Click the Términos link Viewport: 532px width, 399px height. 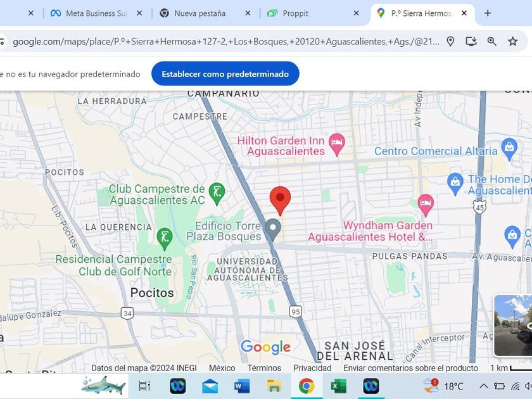click(x=264, y=368)
